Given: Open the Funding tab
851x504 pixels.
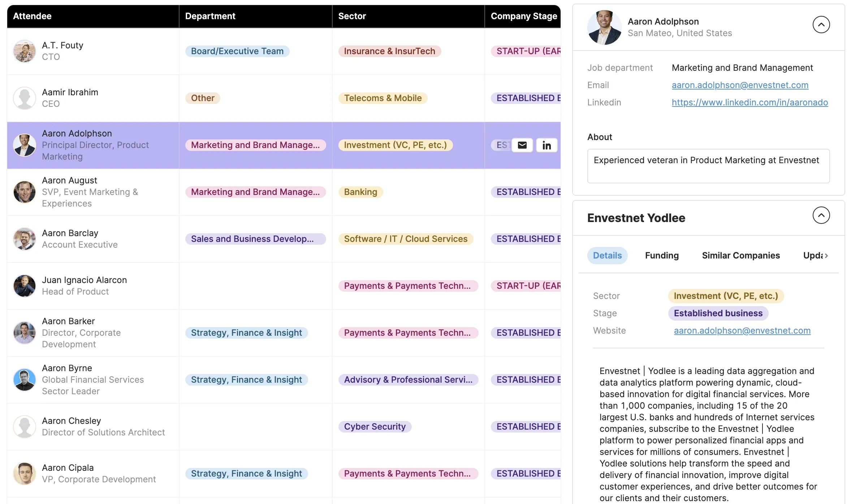Looking at the screenshot, I should coord(662,256).
